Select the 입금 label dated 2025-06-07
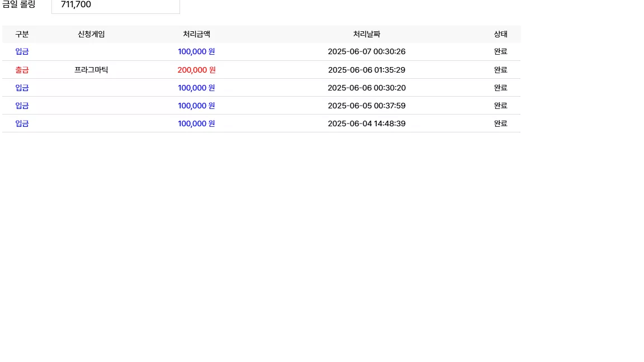 tap(22, 52)
